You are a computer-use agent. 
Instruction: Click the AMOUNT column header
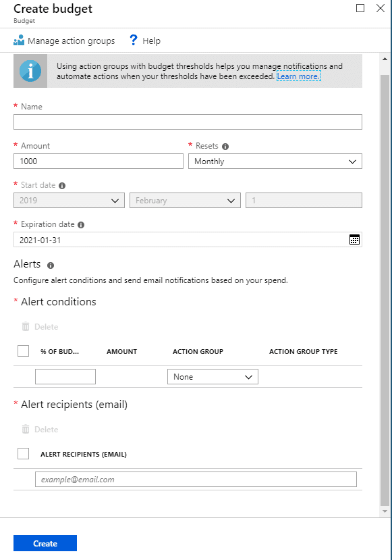(121, 351)
